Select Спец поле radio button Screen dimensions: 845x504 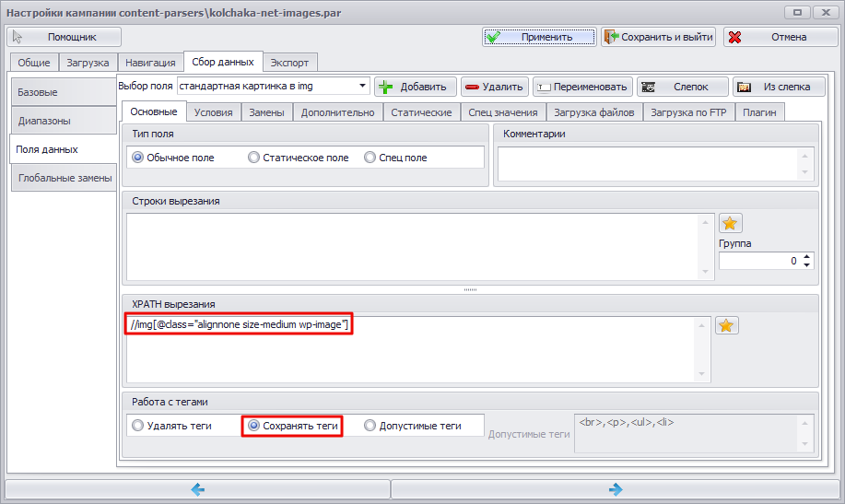click(x=370, y=158)
